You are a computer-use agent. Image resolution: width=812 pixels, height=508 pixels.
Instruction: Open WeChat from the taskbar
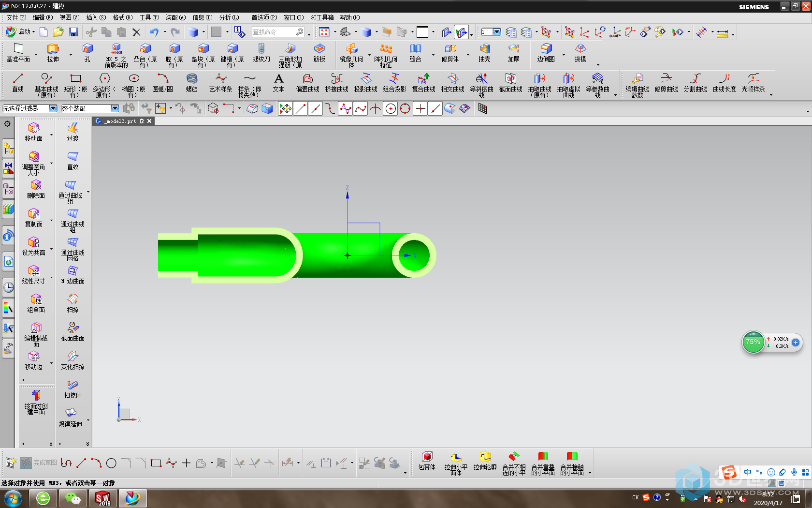(73, 498)
